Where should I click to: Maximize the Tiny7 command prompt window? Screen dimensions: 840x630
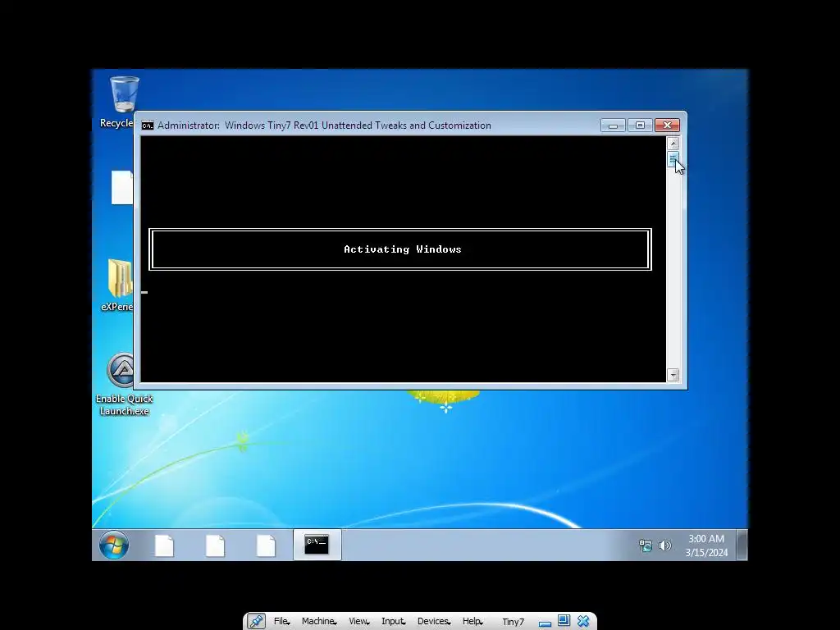tap(640, 126)
